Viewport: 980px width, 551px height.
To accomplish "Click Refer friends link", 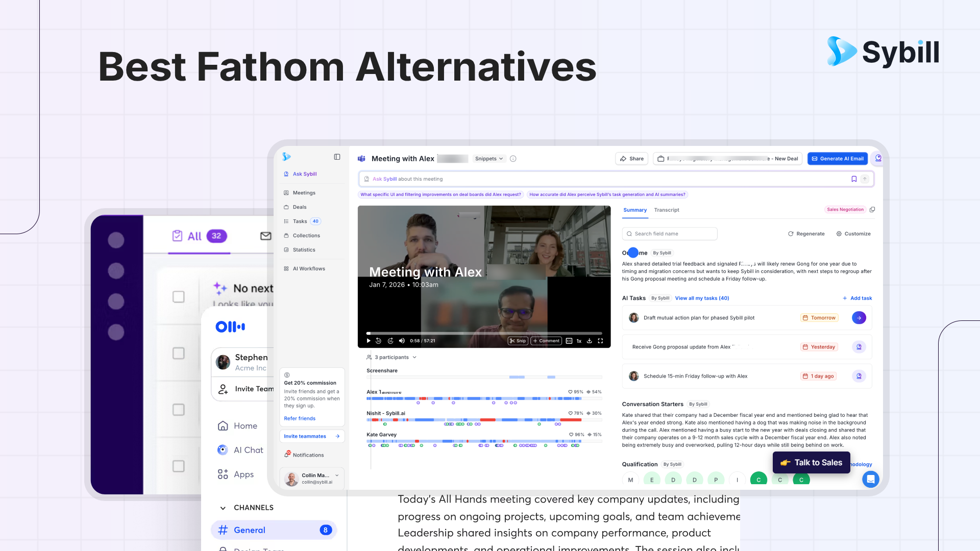I will 300,418.
